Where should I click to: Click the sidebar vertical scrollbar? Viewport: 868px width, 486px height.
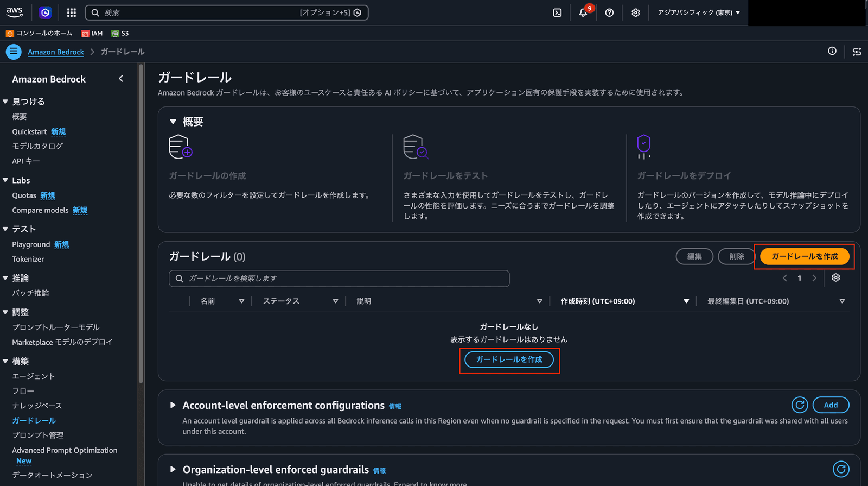coord(141,223)
